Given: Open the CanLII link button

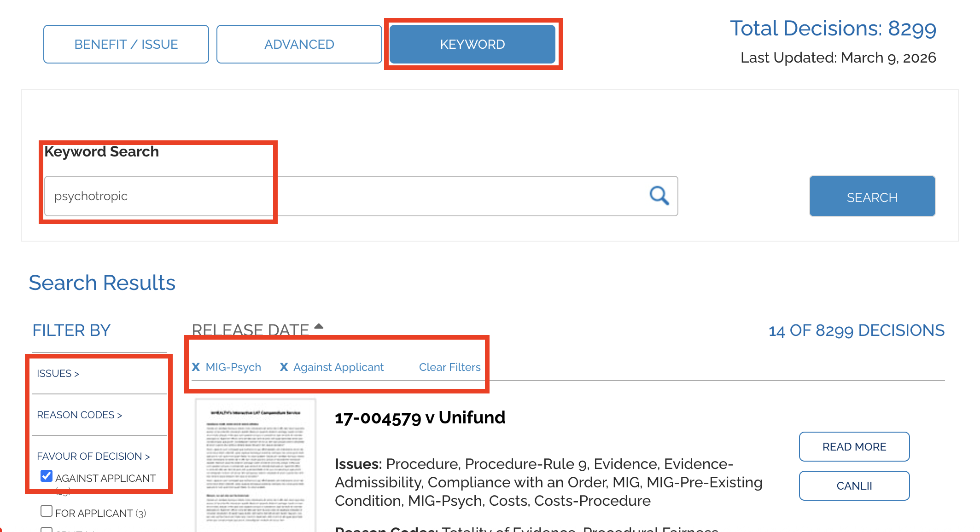Looking at the screenshot, I should coord(854,486).
